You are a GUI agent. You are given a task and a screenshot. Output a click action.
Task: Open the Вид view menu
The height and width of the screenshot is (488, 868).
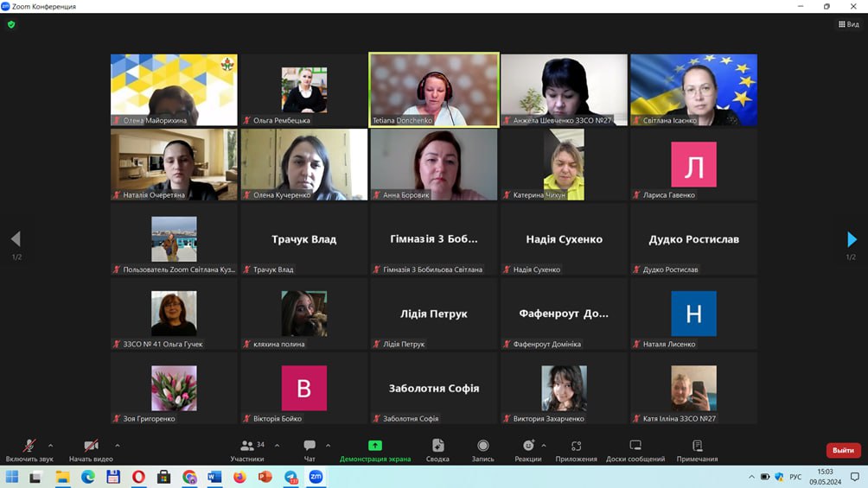pyautogui.click(x=848, y=24)
